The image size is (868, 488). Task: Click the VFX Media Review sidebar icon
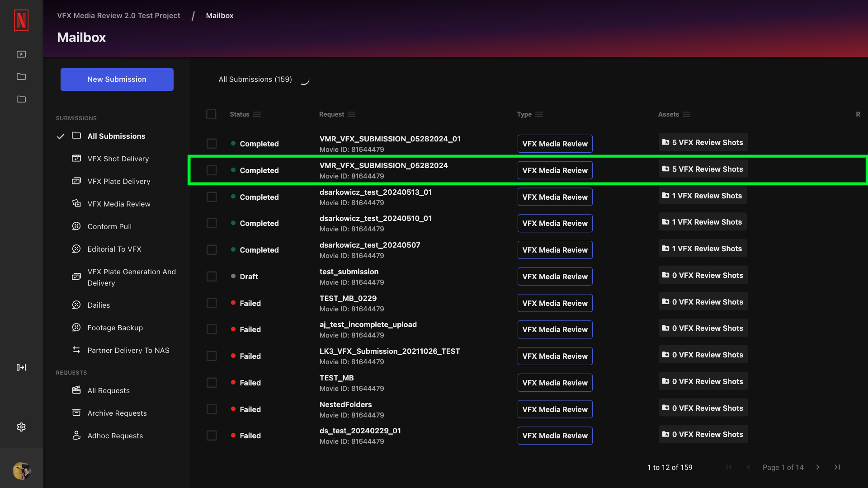point(76,203)
